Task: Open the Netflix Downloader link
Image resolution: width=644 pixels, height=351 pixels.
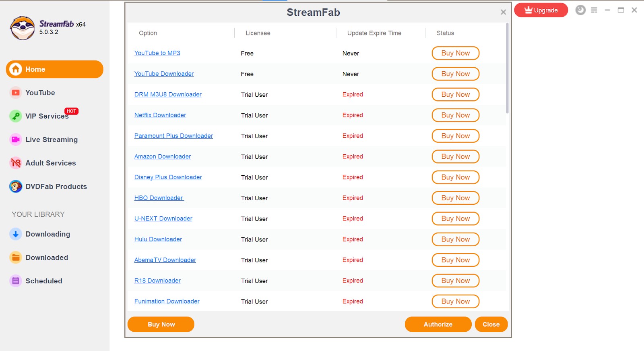Action: [x=160, y=115]
